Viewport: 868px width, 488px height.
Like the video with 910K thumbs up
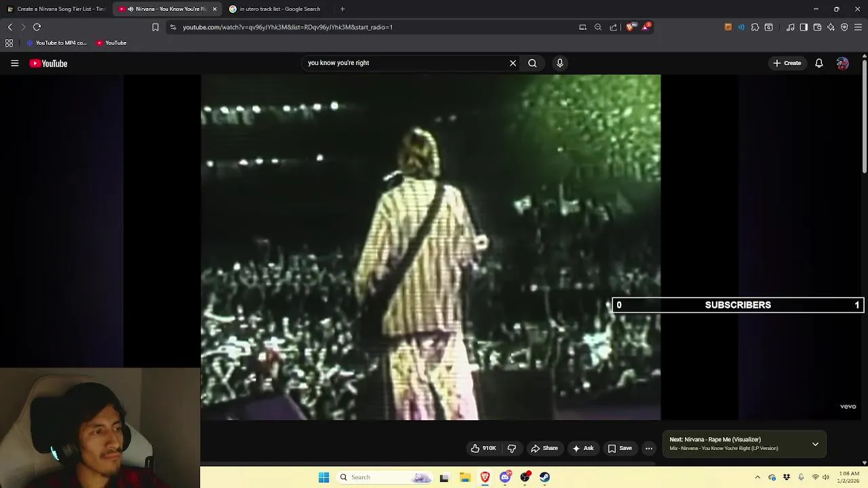click(x=484, y=448)
